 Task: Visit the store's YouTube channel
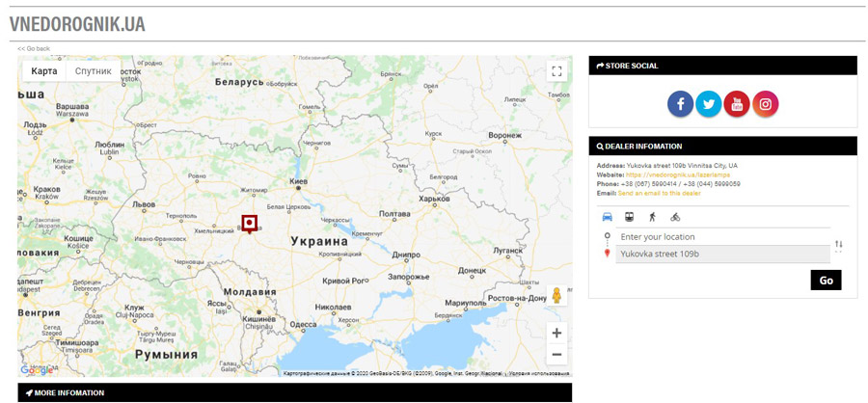click(x=737, y=104)
